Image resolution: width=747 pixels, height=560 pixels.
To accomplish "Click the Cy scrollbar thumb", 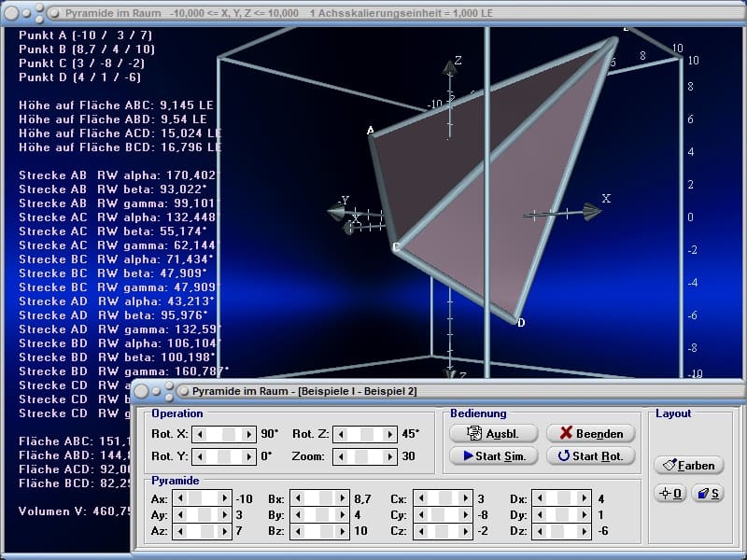I will pos(436,515).
